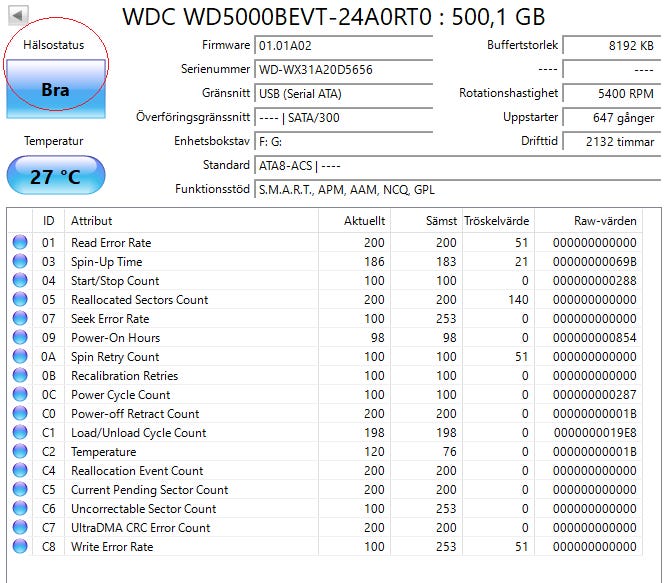This screenshot has width=668, height=583.
Task: Click the Buffertstorlek field 8192 KB
Action: [612, 45]
